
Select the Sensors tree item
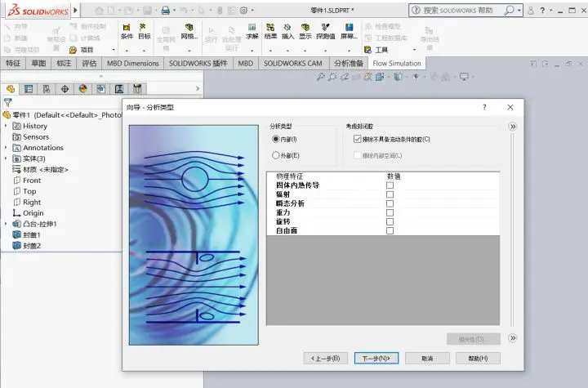31,137
